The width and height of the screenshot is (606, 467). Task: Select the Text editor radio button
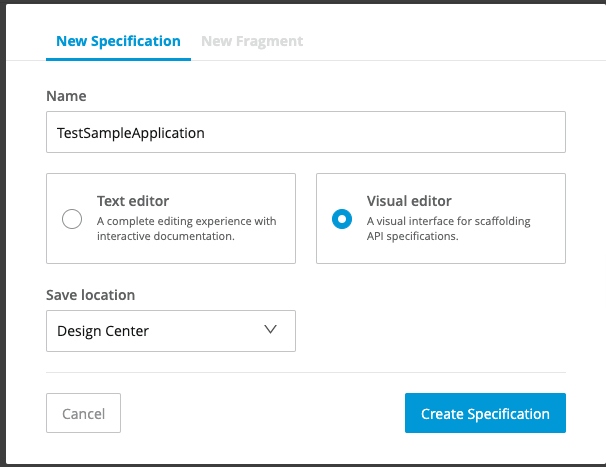pyautogui.click(x=72, y=219)
